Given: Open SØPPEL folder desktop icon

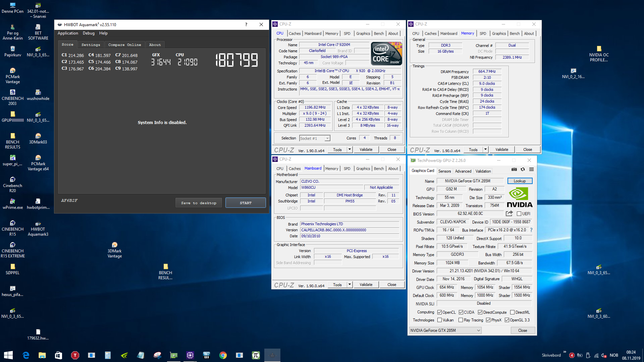Looking at the screenshot, I should 13,269.
